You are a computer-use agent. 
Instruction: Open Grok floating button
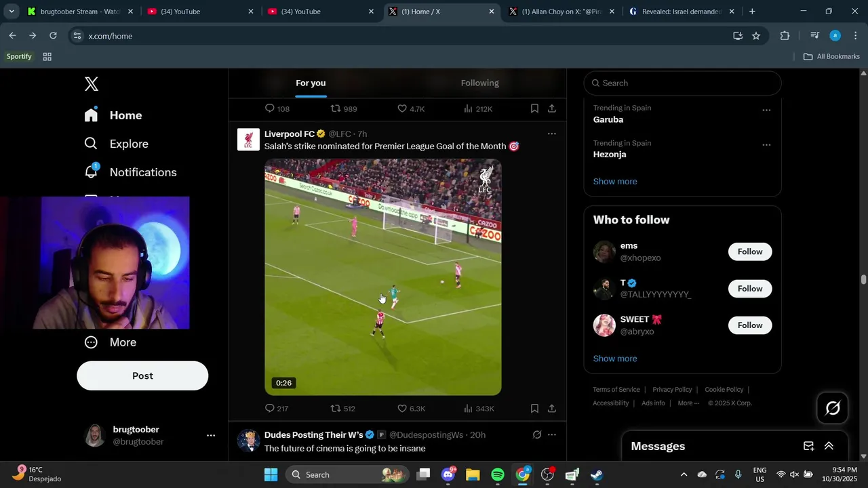tap(833, 408)
